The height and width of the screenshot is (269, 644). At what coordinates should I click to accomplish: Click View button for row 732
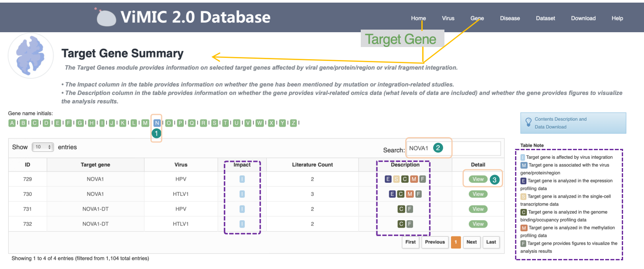pyautogui.click(x=478, y=224)
